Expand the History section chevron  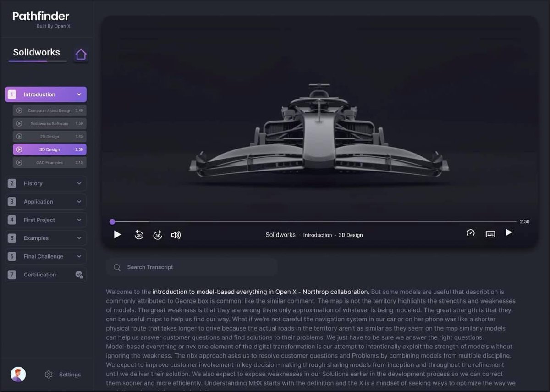pos(79,183)
